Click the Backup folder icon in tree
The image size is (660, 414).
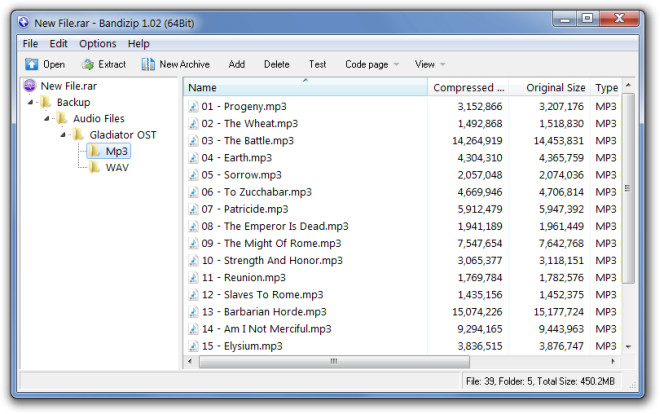45,102
